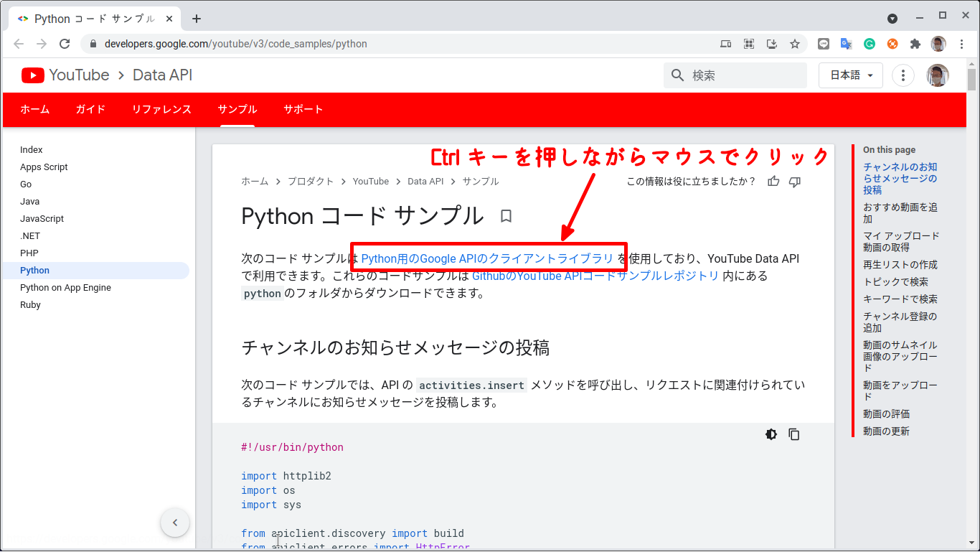The image size is (980, 552).
Task: Click the thumbs-down feedback icon
Action: [794, 182]
